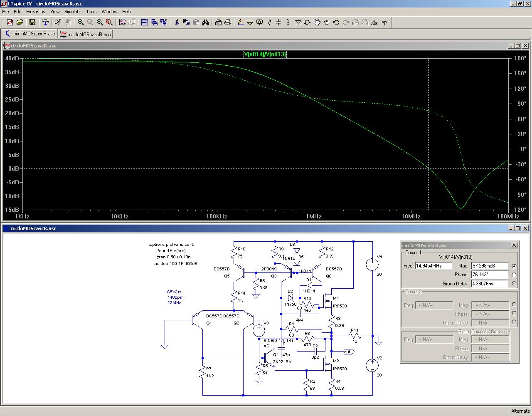Select the Draw Wire pencil tool
Screen dimensions: 532x416
tap(240, 22)
